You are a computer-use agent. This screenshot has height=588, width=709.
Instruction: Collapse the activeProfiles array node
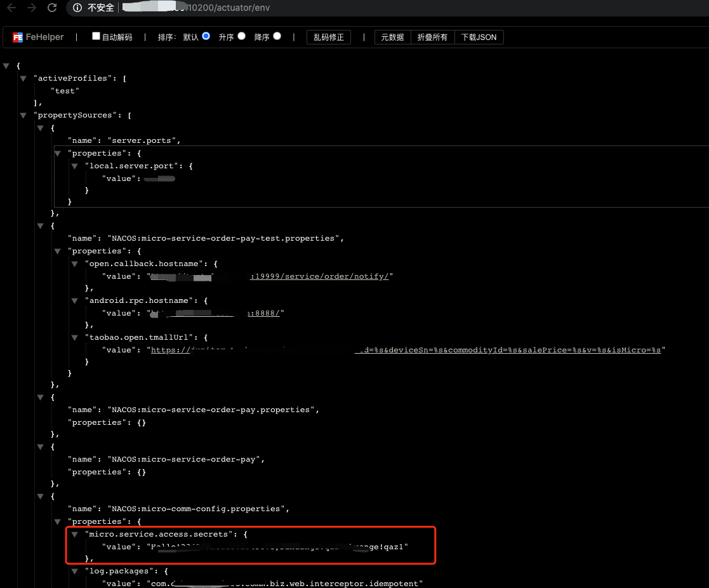click(23, 79)
